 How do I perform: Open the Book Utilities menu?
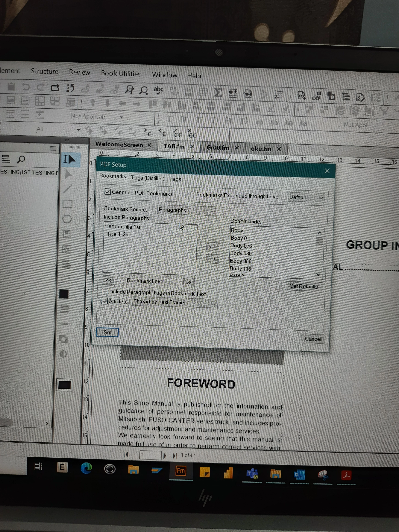(x=121, y=73)
